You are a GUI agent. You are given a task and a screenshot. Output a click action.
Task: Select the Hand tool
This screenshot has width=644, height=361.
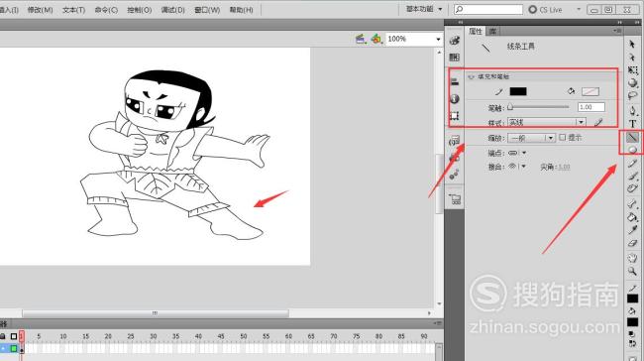[x=632, y=258]
